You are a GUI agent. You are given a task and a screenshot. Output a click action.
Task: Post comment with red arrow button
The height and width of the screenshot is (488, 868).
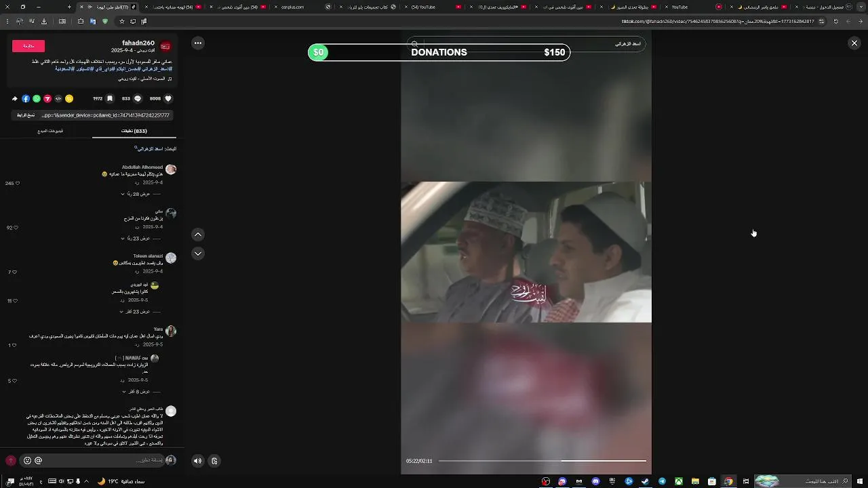click(x=11, y=460)
